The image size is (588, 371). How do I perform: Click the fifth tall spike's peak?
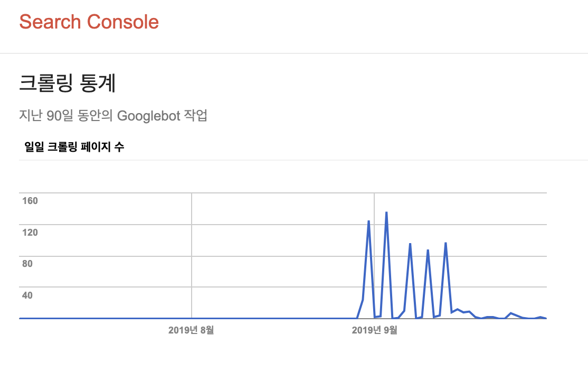[x=446, y=243]
